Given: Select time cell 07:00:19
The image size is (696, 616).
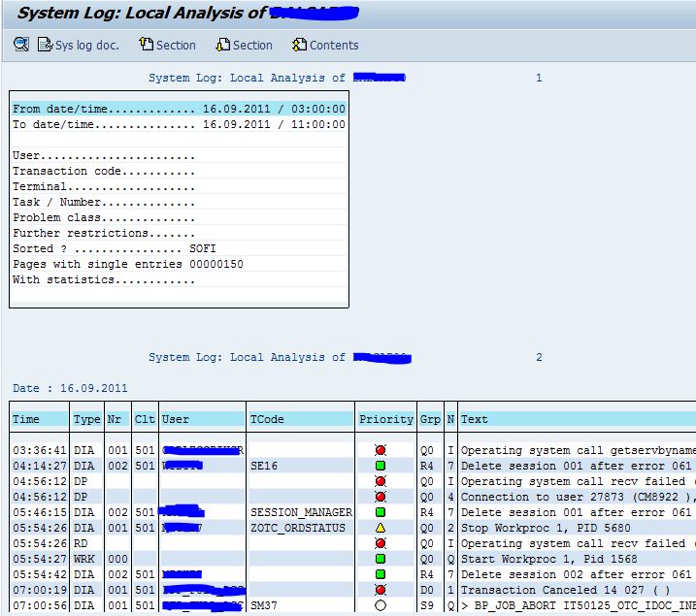Looking at the screenshot, I should pyautogui.click(x=39, y=590).
